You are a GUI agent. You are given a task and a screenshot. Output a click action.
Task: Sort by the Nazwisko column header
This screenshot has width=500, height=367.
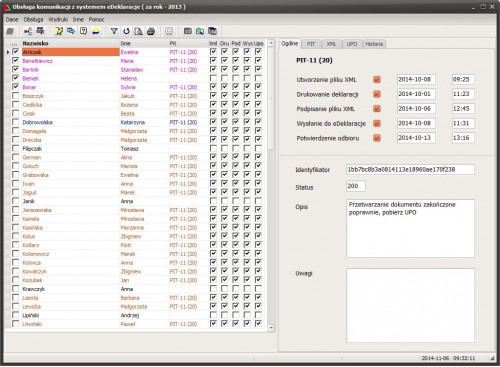pyautogui.click(x=70, y=43)
